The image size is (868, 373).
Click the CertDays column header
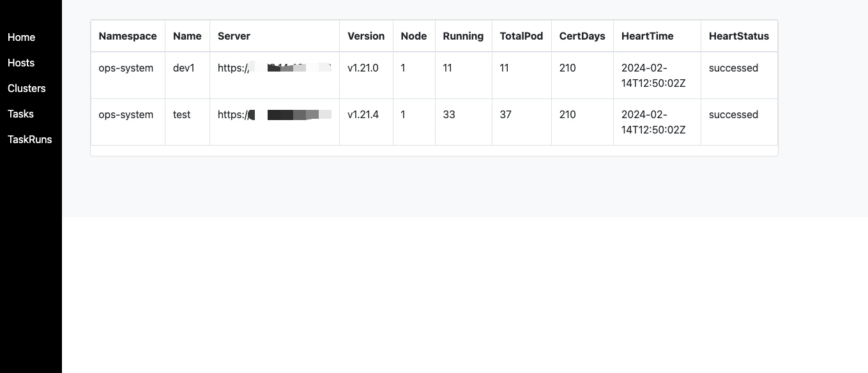click(582, 36)
